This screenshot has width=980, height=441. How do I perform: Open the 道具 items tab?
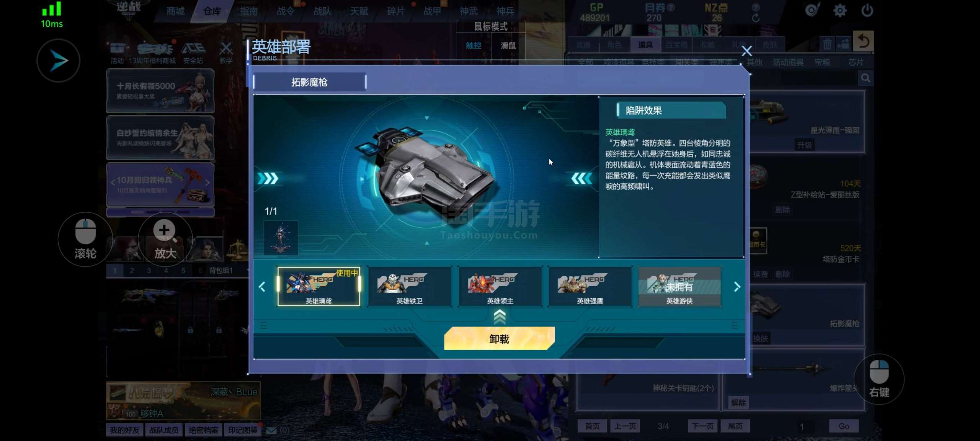645,45
